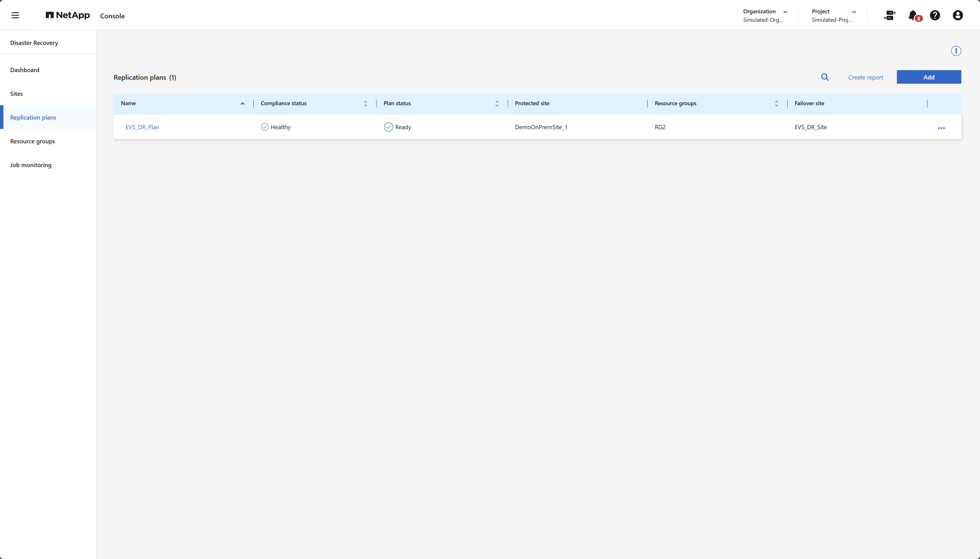
Task: Open the EVS_DR_Plan link
Action: [142, 127]
